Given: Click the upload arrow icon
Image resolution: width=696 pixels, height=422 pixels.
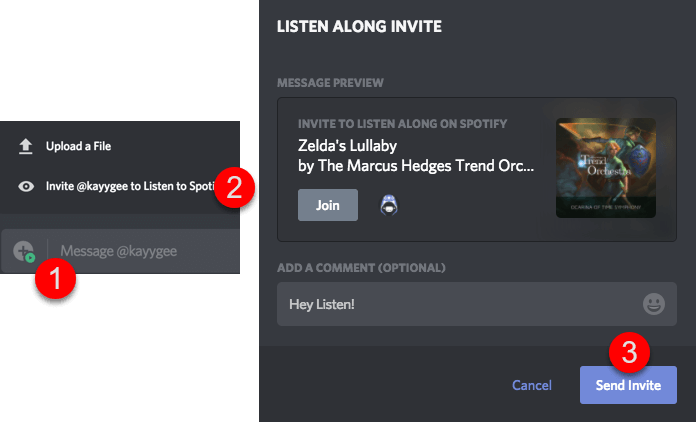Looking at the screenshot, I should coord(26,146).
